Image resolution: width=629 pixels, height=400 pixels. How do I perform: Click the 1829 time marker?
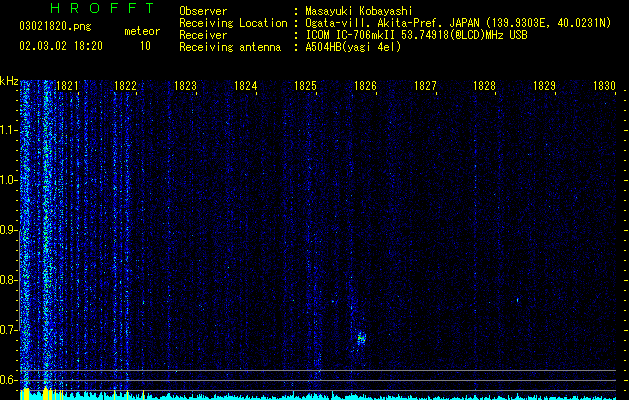click(544, 85)
